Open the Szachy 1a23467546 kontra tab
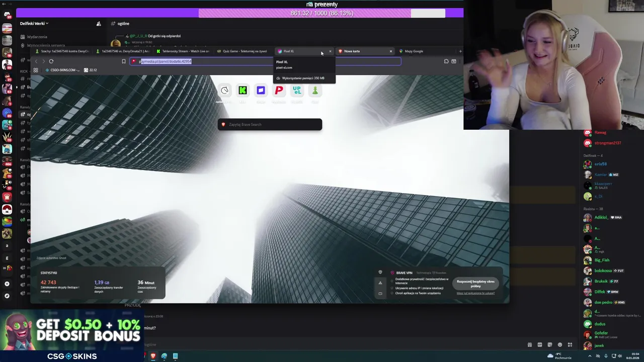644x362 pixels. click(63, 51)
